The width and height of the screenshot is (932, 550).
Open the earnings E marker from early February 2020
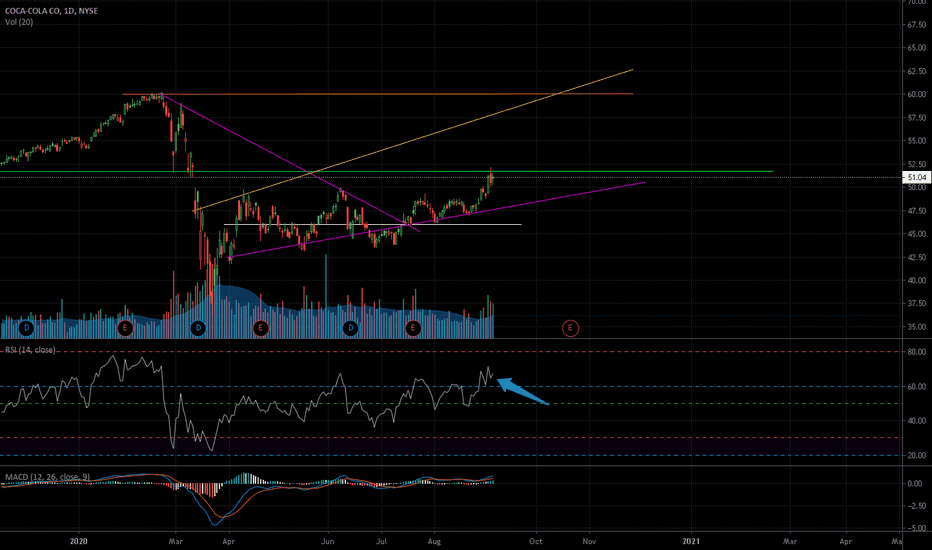[125, 328]
